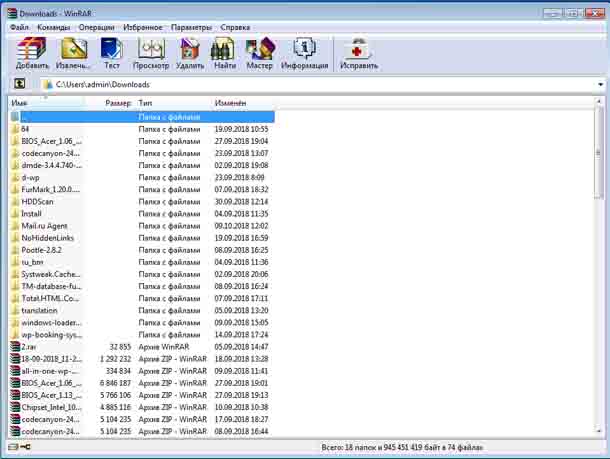This screenshot has width=610, height=459.
Task: Open the Найти (Find) toolbar tool
Action: tap(224, 53)
